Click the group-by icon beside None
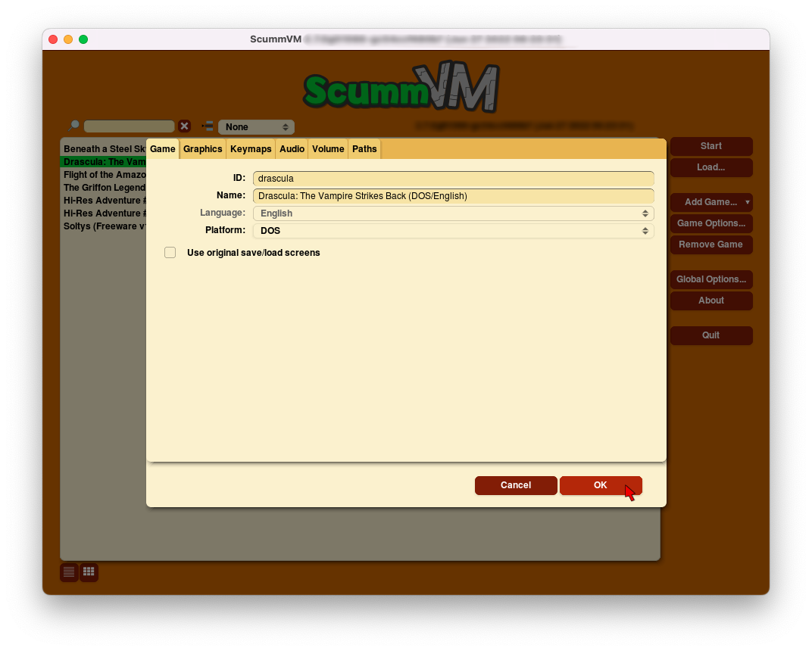This screenshot has height=651, width=812. pyautogui.click(x=208, y=126)
